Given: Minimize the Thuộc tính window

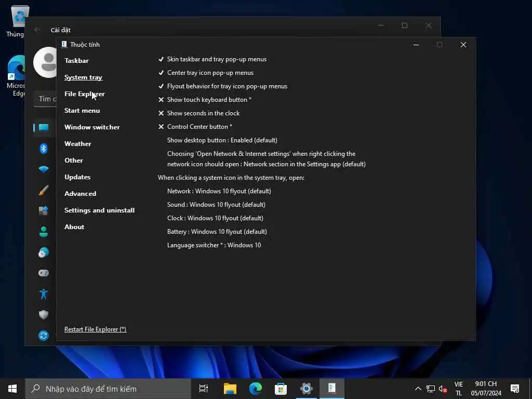Looking at the screenshot, I should (416, 45).
